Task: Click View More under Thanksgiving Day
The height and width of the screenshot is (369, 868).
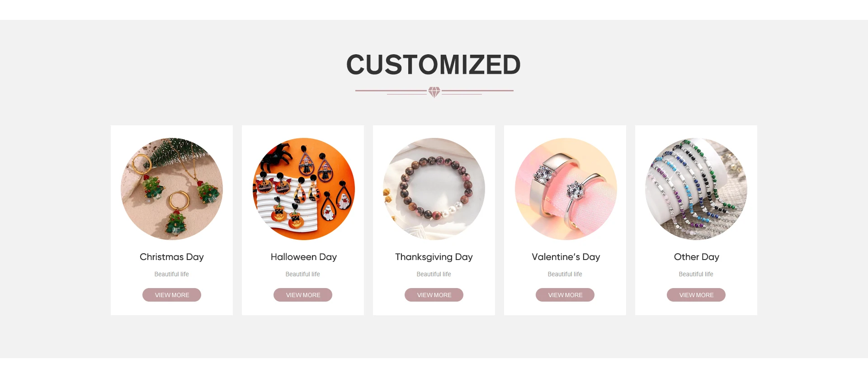Action: coord(434,295)
